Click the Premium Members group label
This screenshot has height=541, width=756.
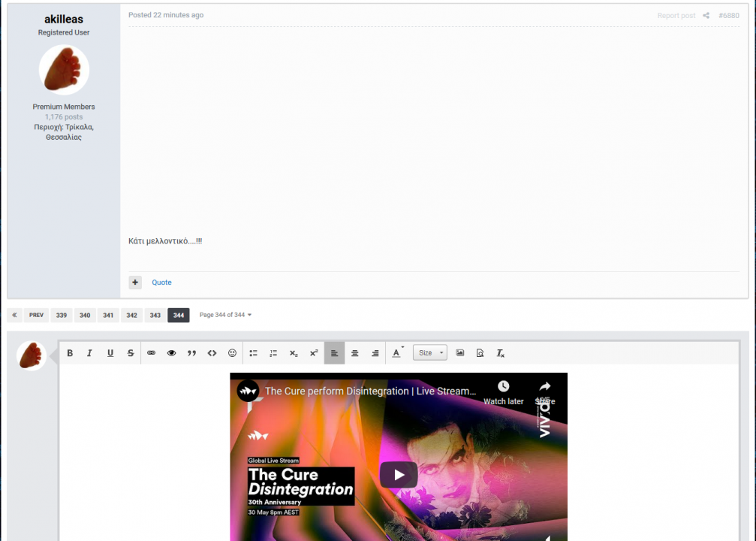[64, 107]
